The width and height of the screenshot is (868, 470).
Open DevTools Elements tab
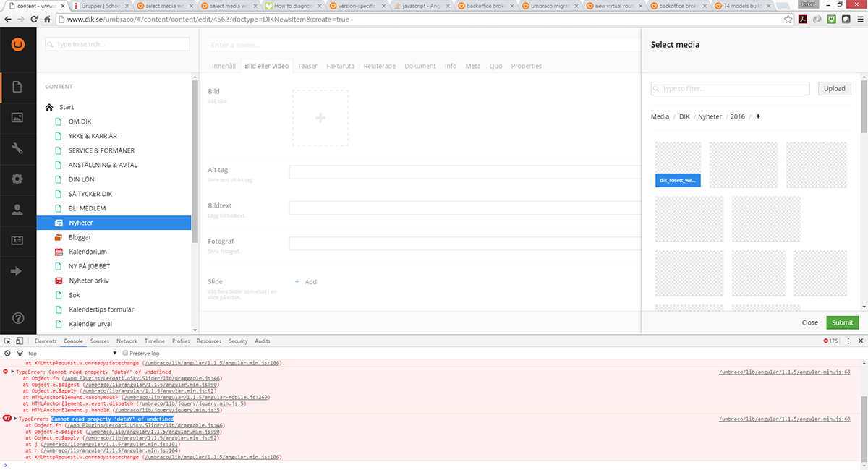coord(46,341)
